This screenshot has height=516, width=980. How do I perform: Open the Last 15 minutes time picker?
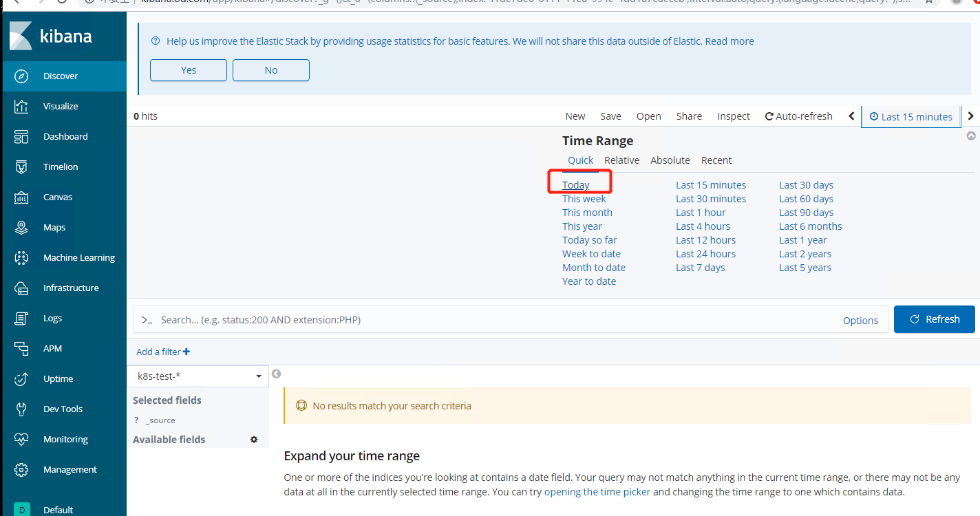(x=910, y=117)
